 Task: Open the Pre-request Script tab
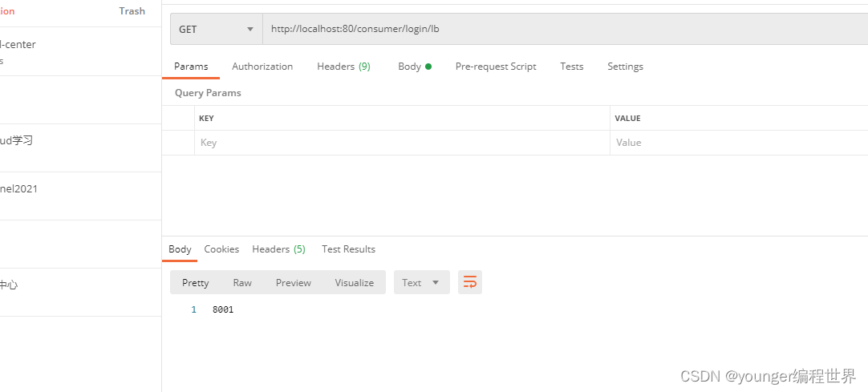[x=496, y=67]
